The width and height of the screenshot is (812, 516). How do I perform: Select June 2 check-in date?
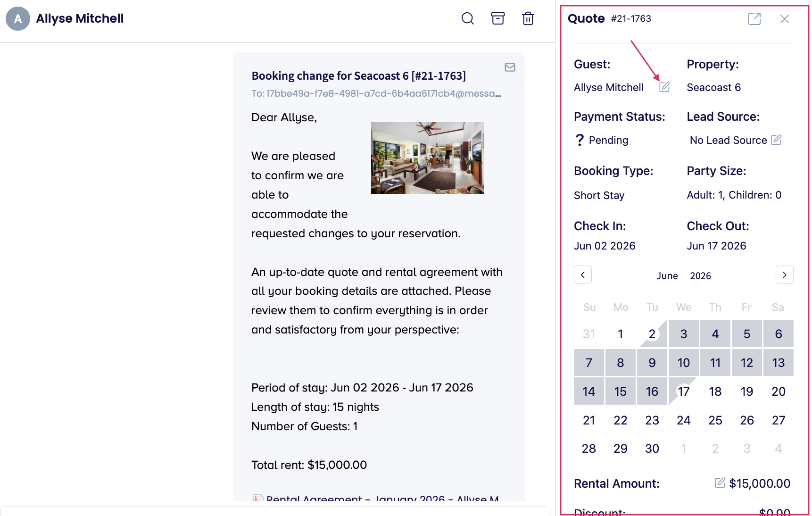(652, 334)
